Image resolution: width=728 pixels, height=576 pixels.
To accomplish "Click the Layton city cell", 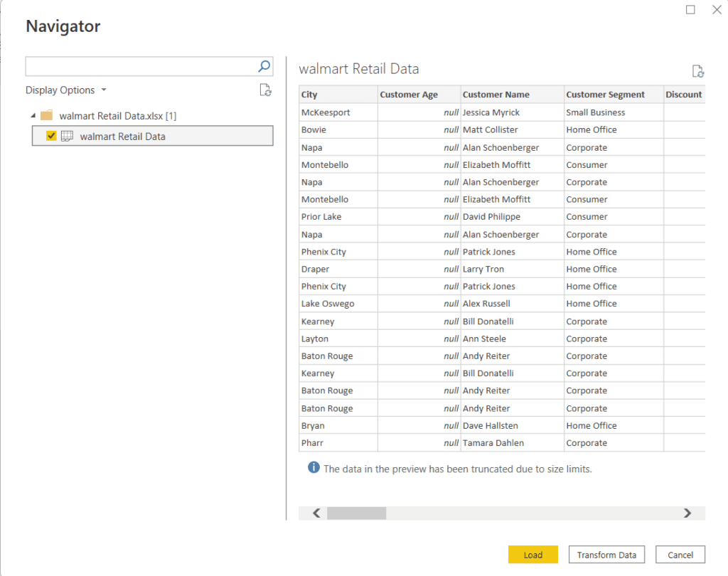I will click(338, 338).
